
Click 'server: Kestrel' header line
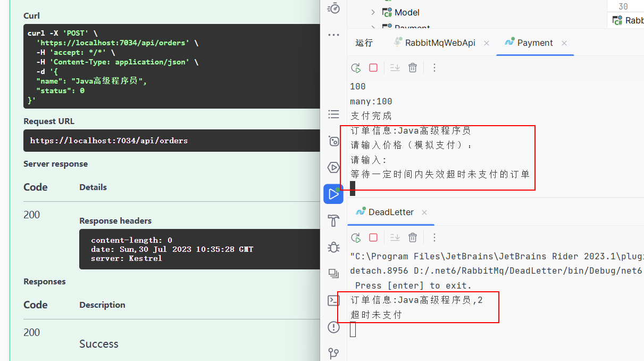[127, 258]
